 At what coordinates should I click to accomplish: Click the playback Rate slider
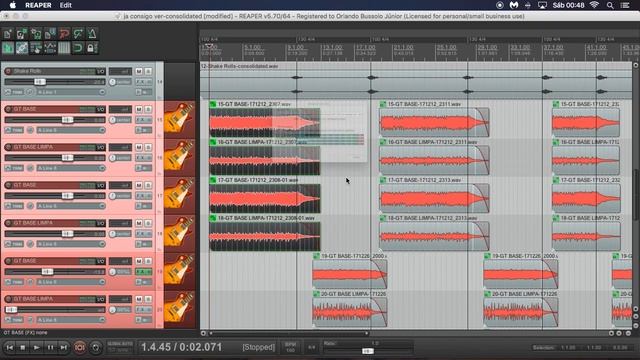tap(367, 351)
